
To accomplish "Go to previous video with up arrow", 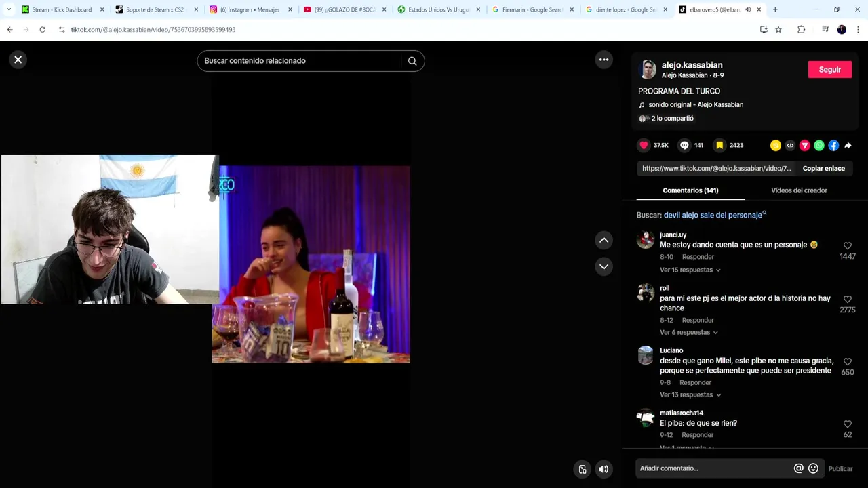I will 604,240.
